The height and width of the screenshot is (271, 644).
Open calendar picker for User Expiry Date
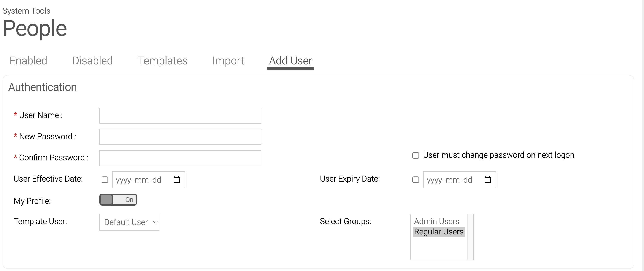click(487, 180)
